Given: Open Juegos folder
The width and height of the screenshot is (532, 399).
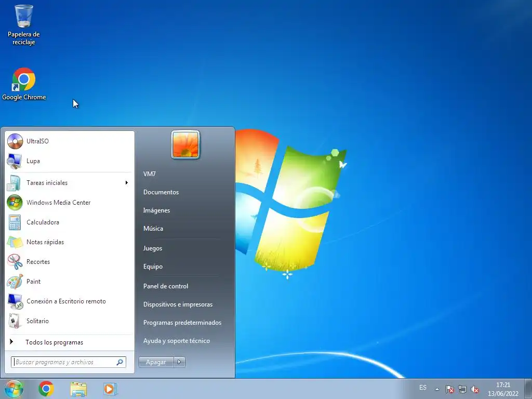Looking at the screenshot, I should point(153,248).
